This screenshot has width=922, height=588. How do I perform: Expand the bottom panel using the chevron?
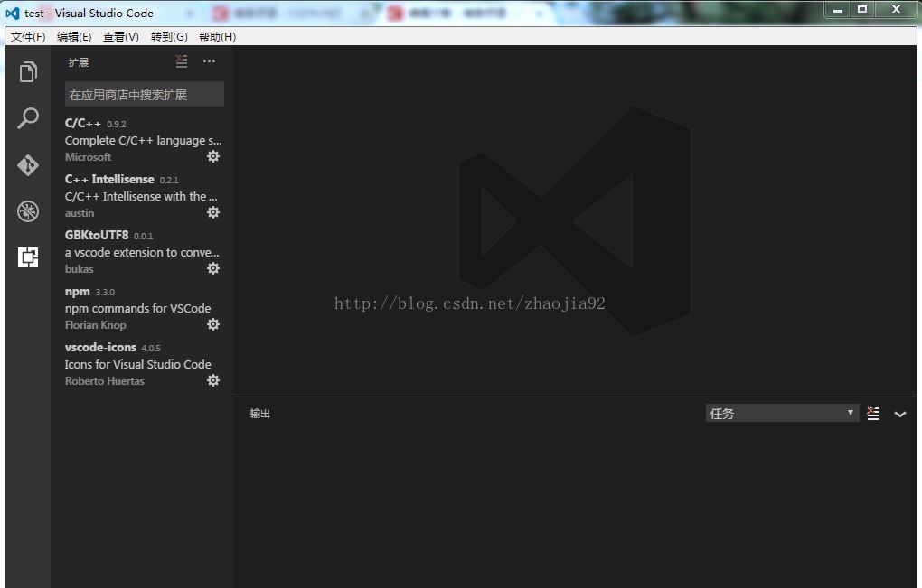tap(900, 414)
